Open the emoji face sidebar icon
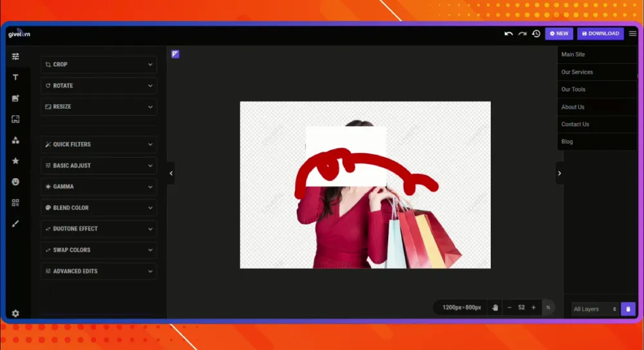Image resolution: width=644 pixels, height=350 pixels. (15, 182)
